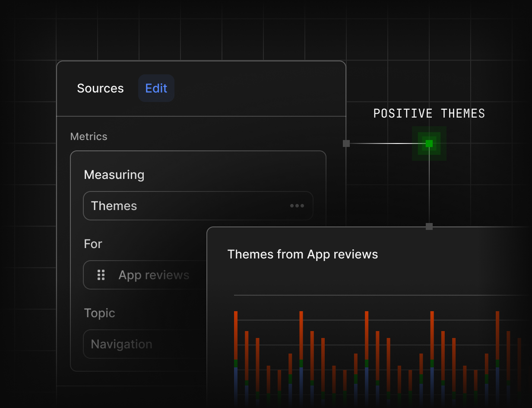Click the orange segment of the first chart bar

tap(236, 335)
